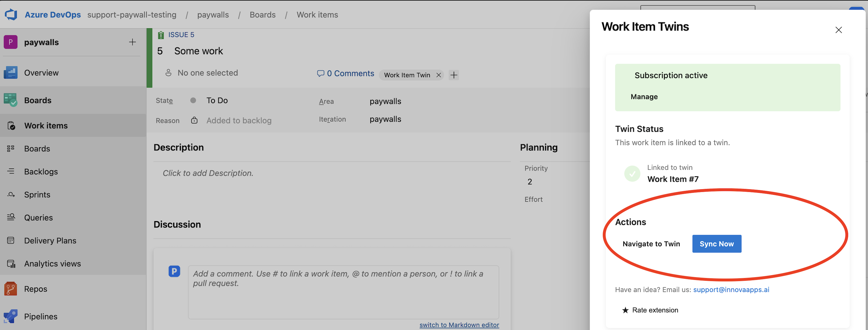The image size is (868, 330).
Task: Click Navigate to Twin button
Action: click(x=651, y=244)
